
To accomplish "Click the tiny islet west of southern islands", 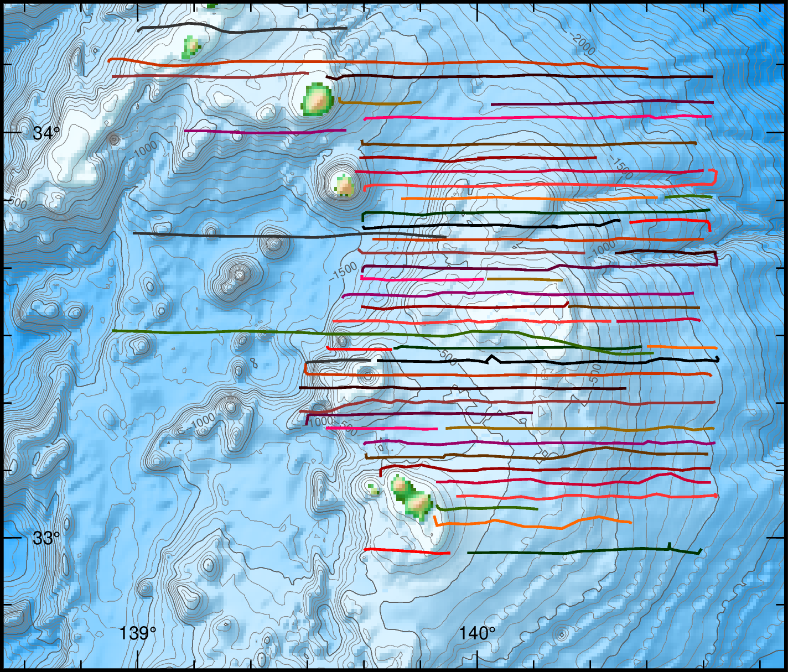I will (x=375, y=489).
